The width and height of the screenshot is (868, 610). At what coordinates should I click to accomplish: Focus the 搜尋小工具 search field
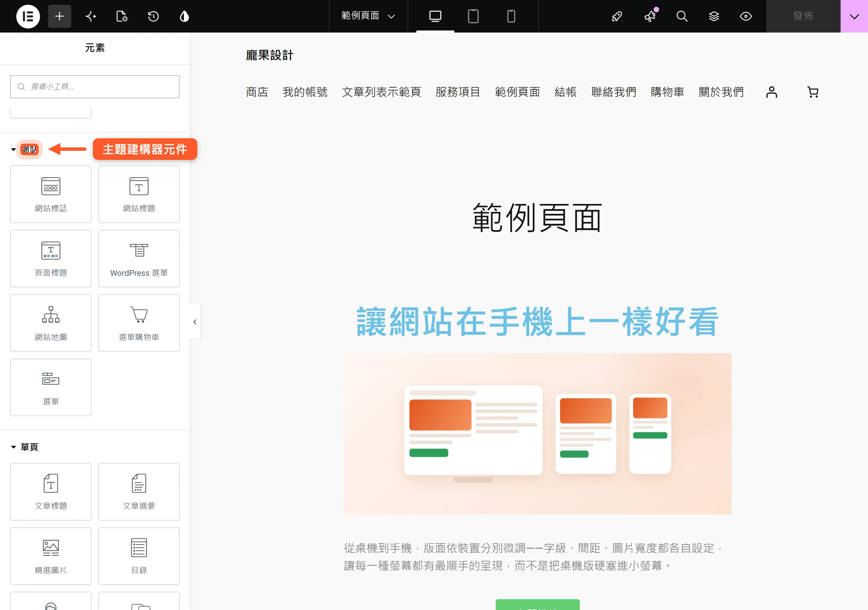click(95, 86)
